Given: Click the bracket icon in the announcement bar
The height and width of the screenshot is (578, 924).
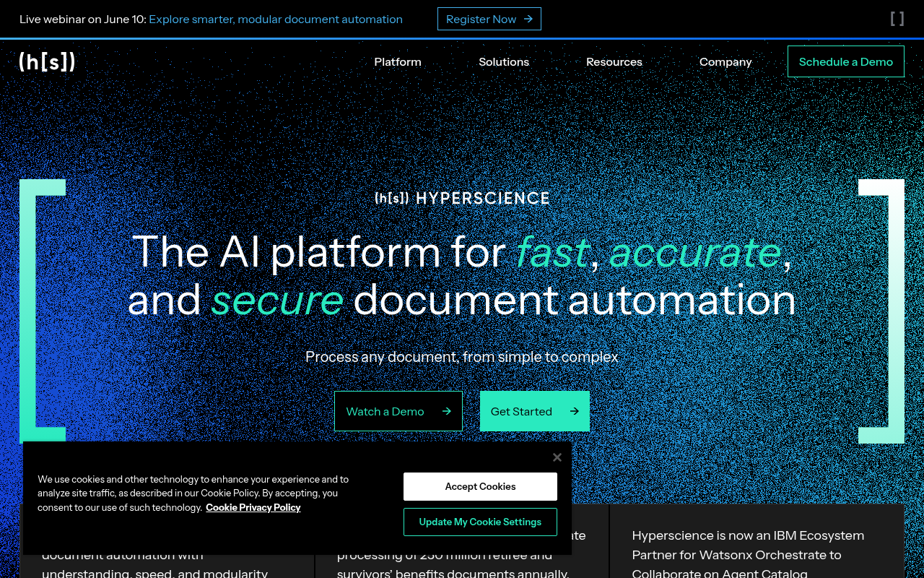Looking at the screenshot, I should [897, 18].
